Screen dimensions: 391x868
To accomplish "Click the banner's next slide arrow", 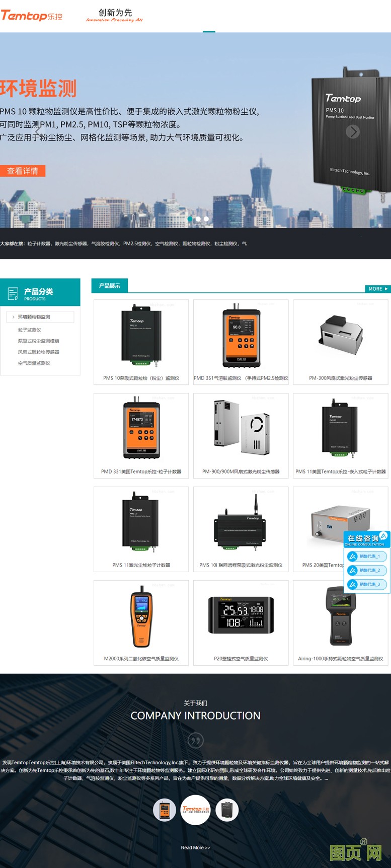I will 352,131.
